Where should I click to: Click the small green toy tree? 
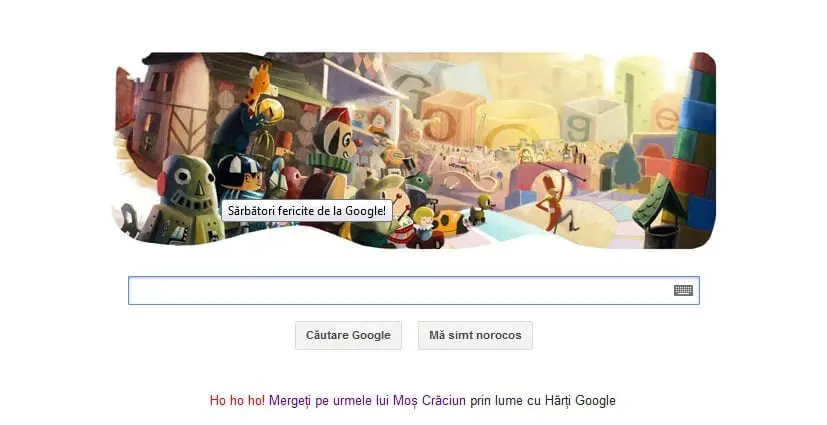click(x=627, y=165)
